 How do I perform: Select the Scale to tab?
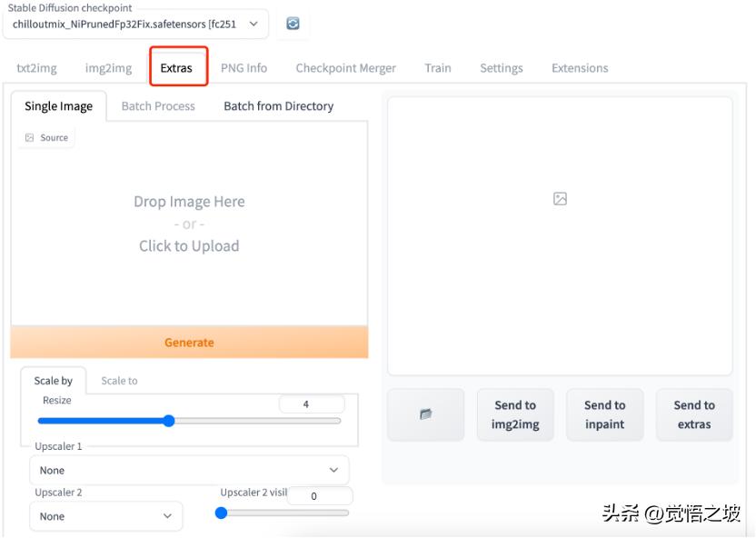point(119,381)
